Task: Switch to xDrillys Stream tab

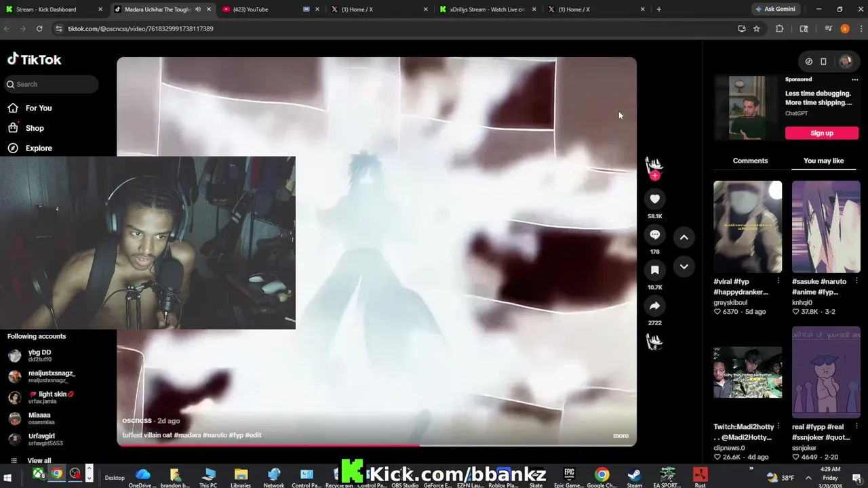Action: pos(487,9)
